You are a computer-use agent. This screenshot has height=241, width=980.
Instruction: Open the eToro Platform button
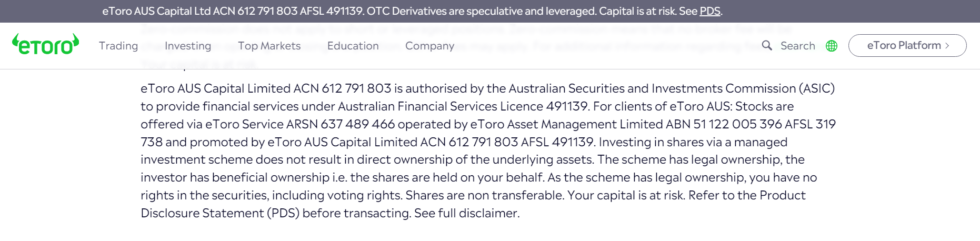[904, 46]
